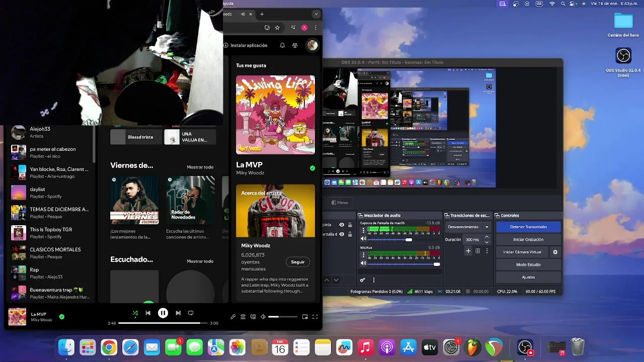
Task: Toggle lock of second OBS source
Action: 350,234
